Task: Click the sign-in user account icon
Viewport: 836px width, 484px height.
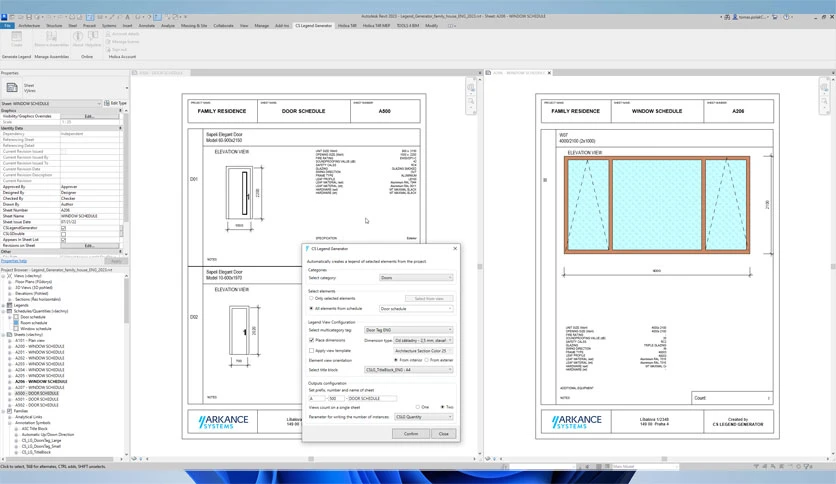Action: coord(735,17)
